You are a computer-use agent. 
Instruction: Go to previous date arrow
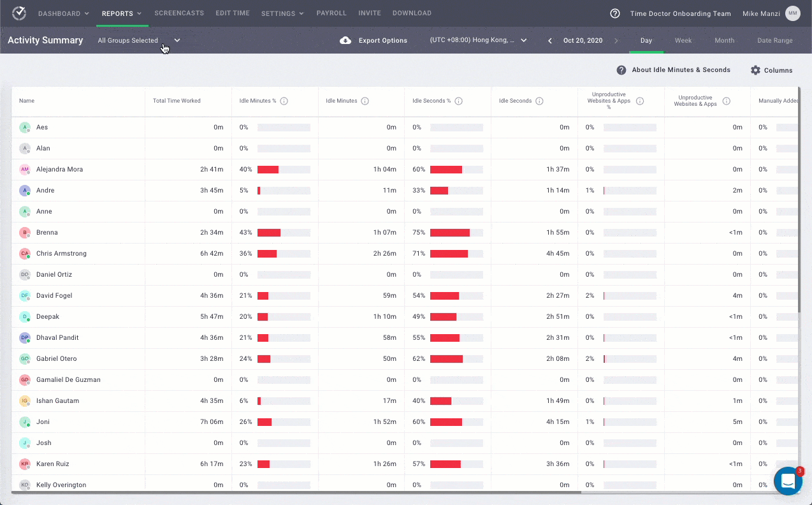click(x=550, y=40)
